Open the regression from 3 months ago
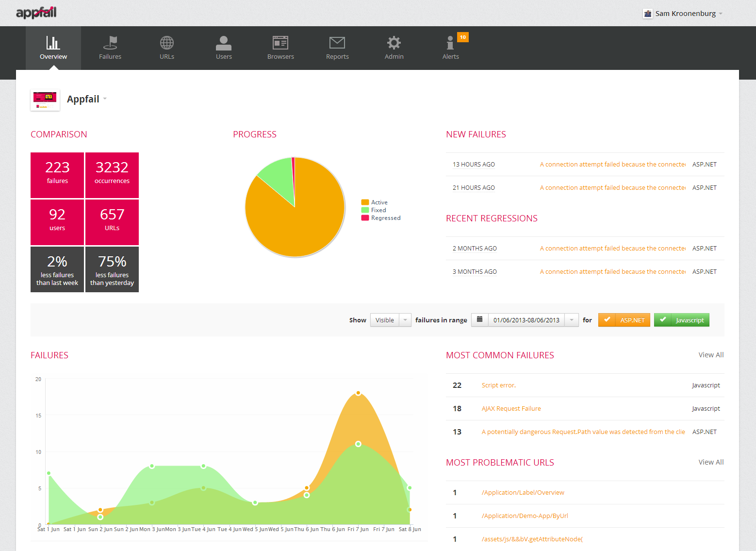 coord(612,271)
